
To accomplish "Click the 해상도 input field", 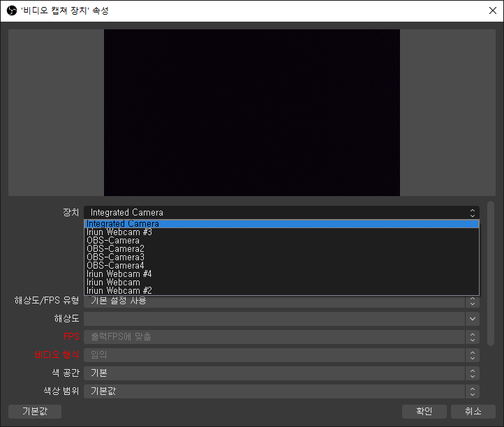I will 274,319.
